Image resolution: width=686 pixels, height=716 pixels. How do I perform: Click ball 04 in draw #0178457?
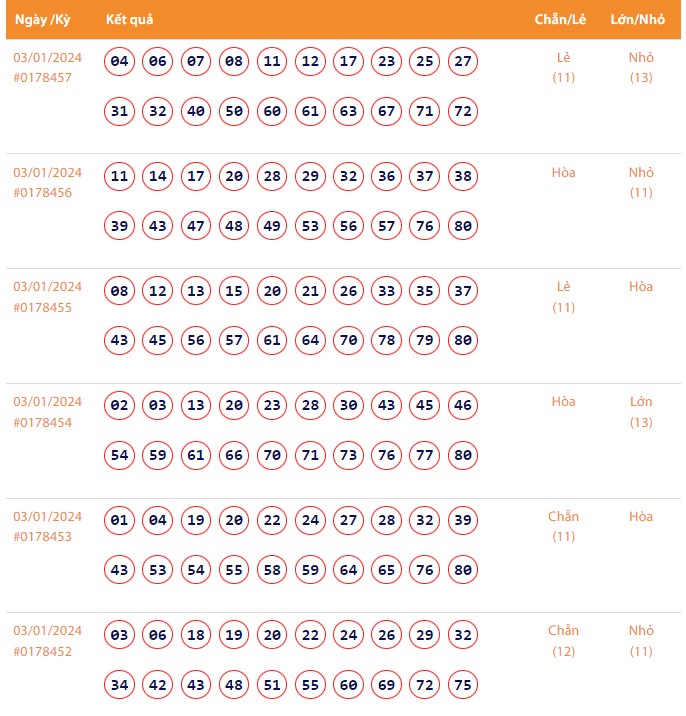tap(120, 62)
